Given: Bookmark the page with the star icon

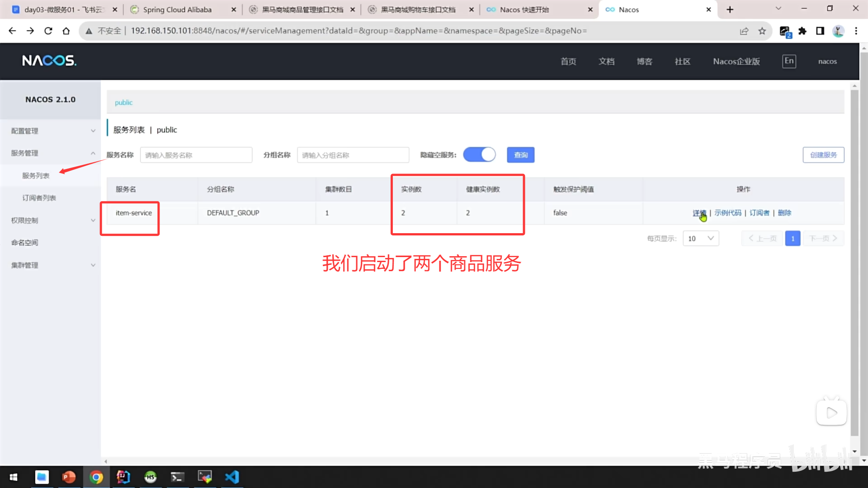Looking at the screenshot, I should [x=762, y=31].
